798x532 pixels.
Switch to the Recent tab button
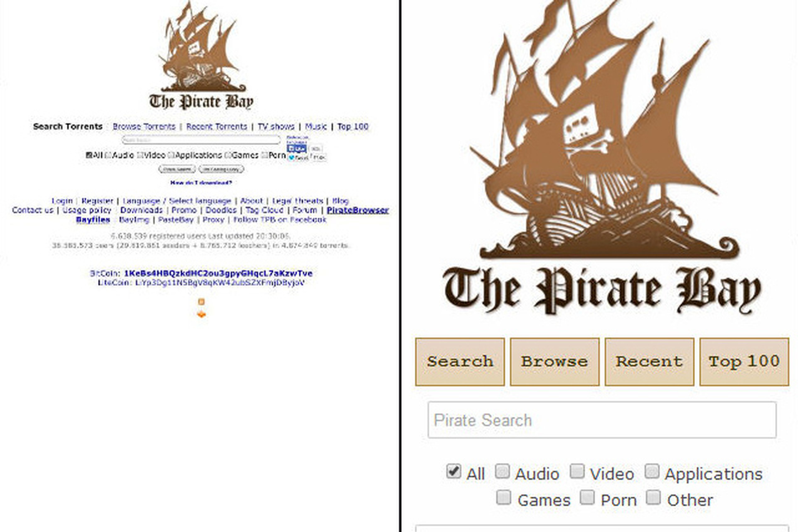click(x=649, y=362)
